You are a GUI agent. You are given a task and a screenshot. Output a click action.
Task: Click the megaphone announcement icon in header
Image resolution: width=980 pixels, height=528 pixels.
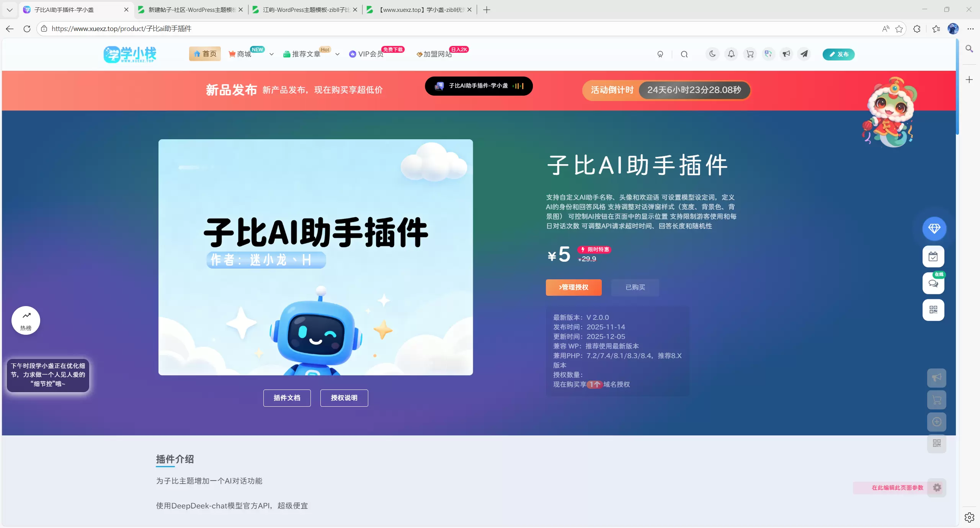pyautogui.click(x=786, y=54)
